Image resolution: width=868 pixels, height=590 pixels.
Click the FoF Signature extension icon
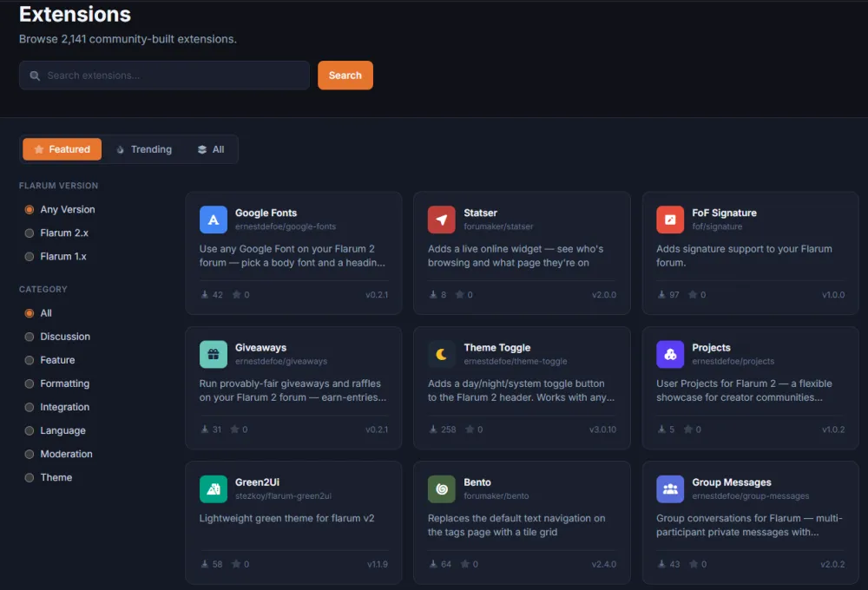tap(670, 220)
